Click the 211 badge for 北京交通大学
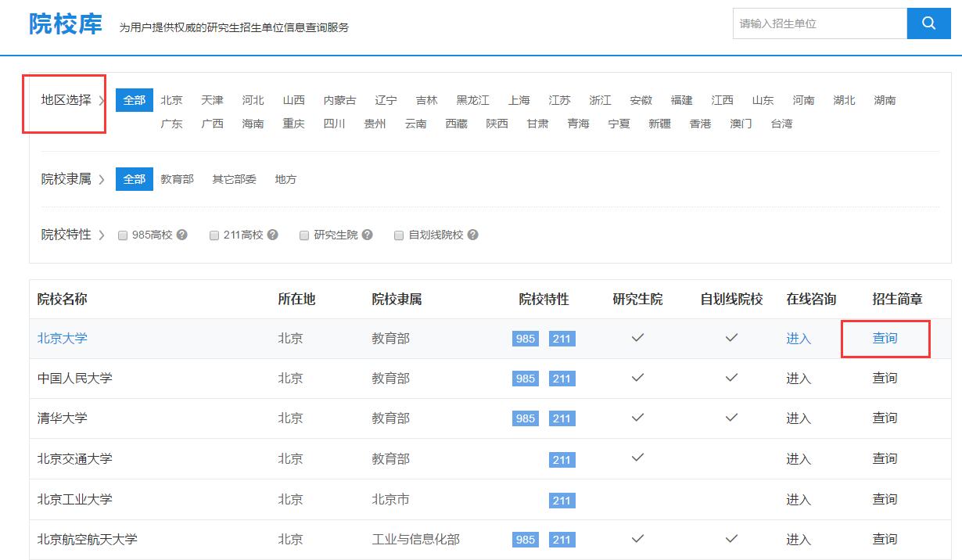This screenshot has height=560, width=962. click(x=562, y=459)
